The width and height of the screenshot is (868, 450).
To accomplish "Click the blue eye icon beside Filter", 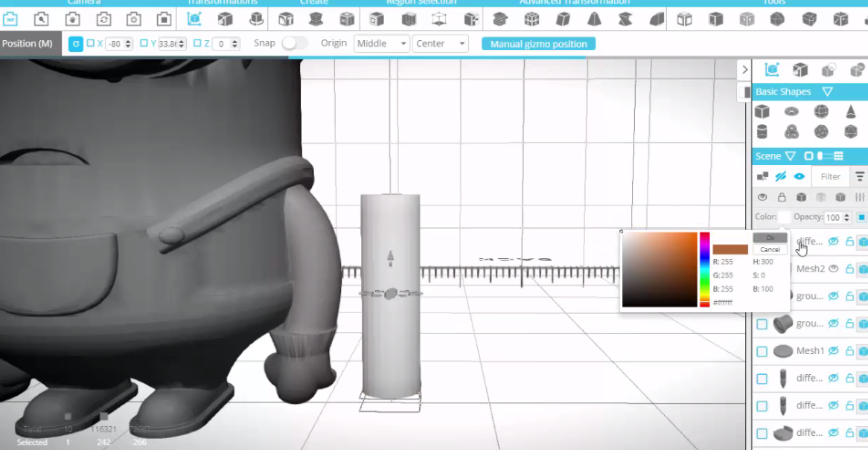I will pyautogui.click(x=800, y=176).
